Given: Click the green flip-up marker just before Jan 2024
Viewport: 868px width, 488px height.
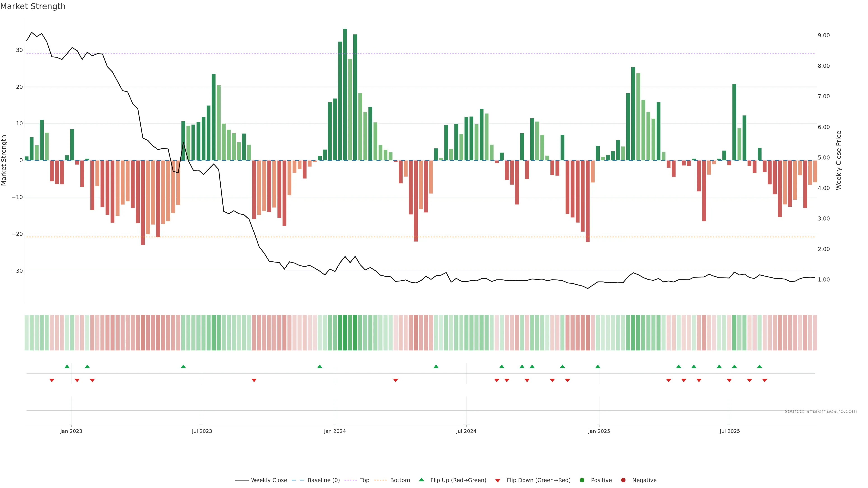Looking at the screenshot, I should coord(320,366).
